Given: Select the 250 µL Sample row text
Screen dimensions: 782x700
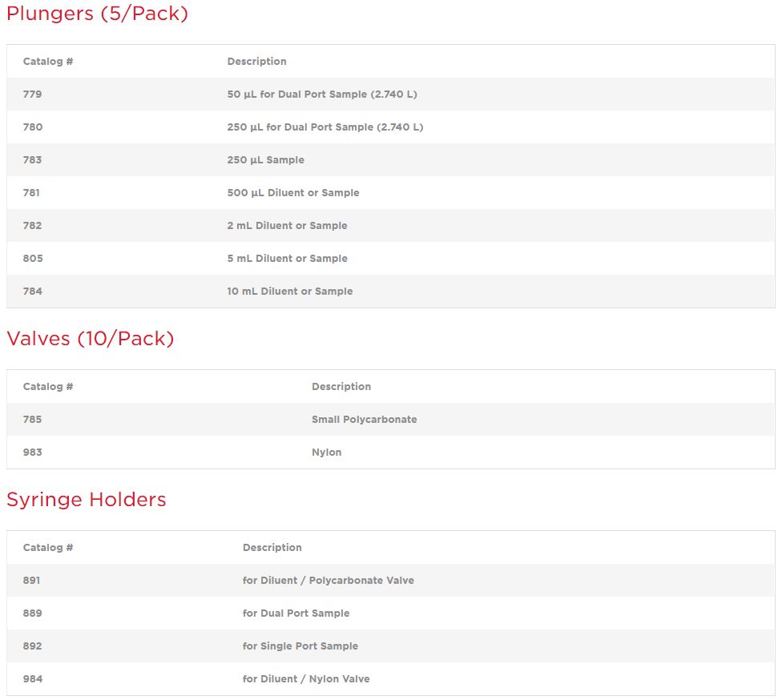Looking at the screenshot, I should tap(265, 160).
